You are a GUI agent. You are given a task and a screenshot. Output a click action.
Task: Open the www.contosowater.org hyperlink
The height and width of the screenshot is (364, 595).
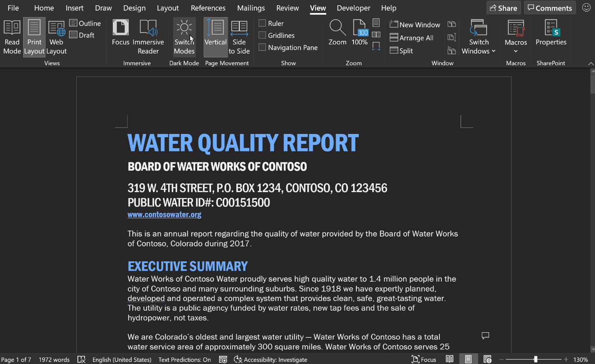(164, 215)
